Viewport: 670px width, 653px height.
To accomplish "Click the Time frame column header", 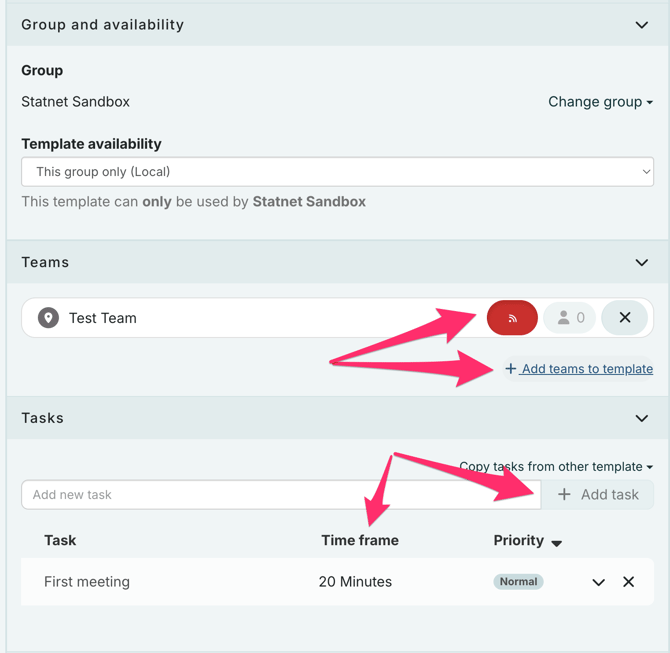I will pyautogui.click(x=359, y=541).
